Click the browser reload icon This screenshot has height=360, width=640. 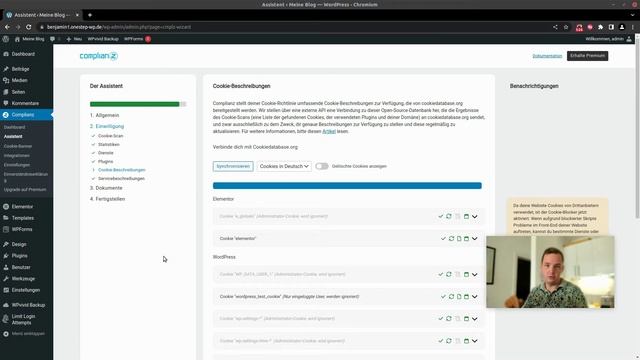(29, 27)
